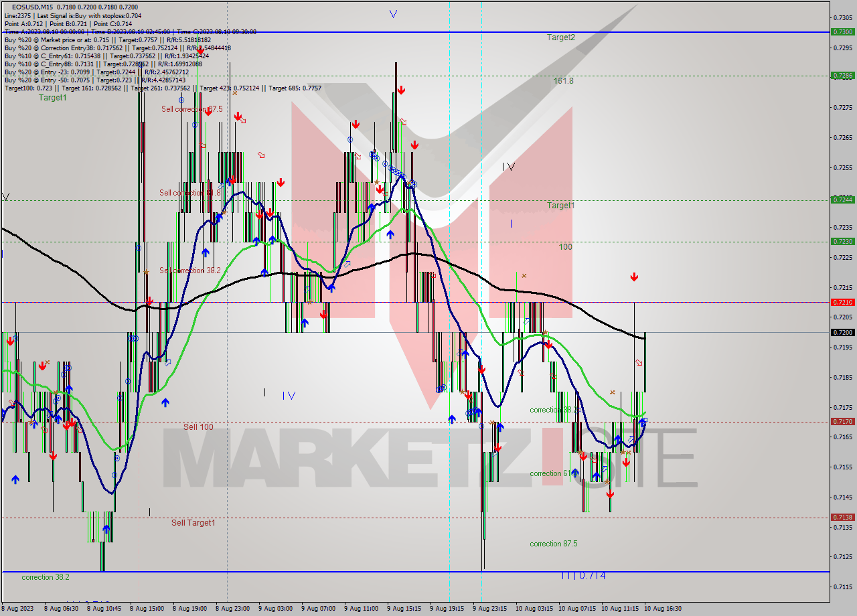Click the 0.7145 price axis label
The height and width of the screenshot is (616, 857).
(842, 497)
